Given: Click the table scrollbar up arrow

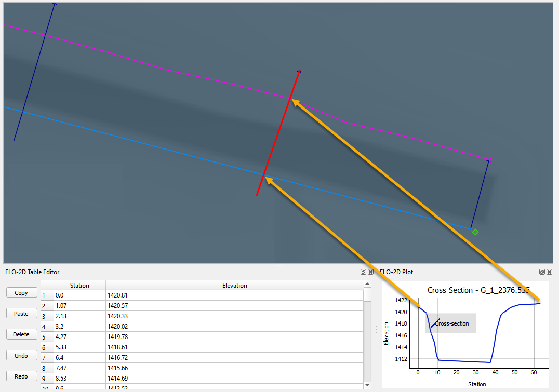Looking at the screenshot, I should 368,285.
